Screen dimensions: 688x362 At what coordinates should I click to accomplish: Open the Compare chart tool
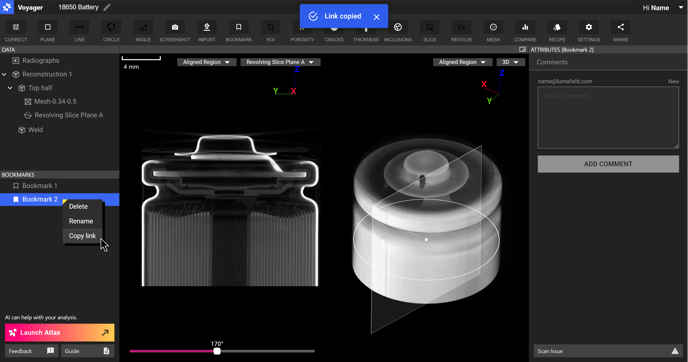pyautogui.click(x=525, y=27)
